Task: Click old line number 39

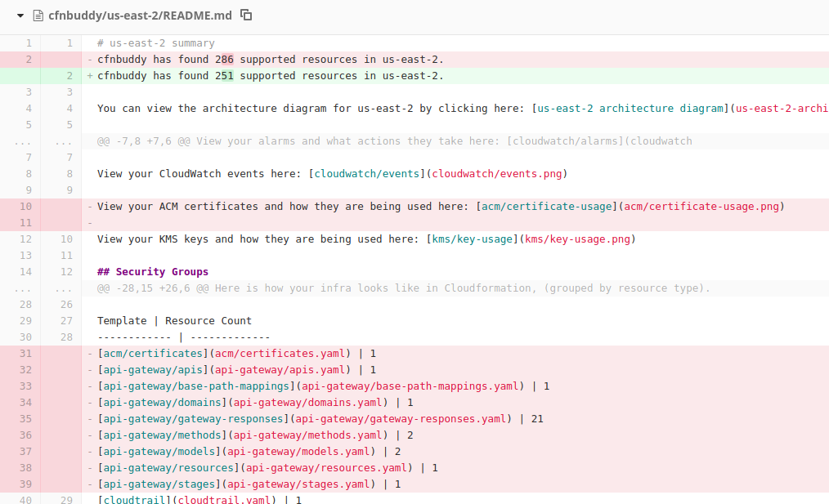Action: (x=26, y=485)
